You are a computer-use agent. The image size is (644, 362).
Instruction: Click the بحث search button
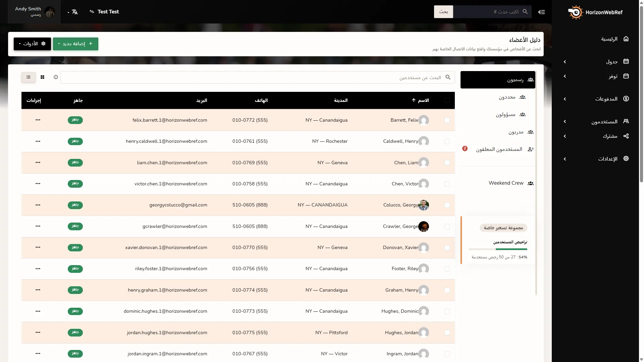click(x=443, y=12)
